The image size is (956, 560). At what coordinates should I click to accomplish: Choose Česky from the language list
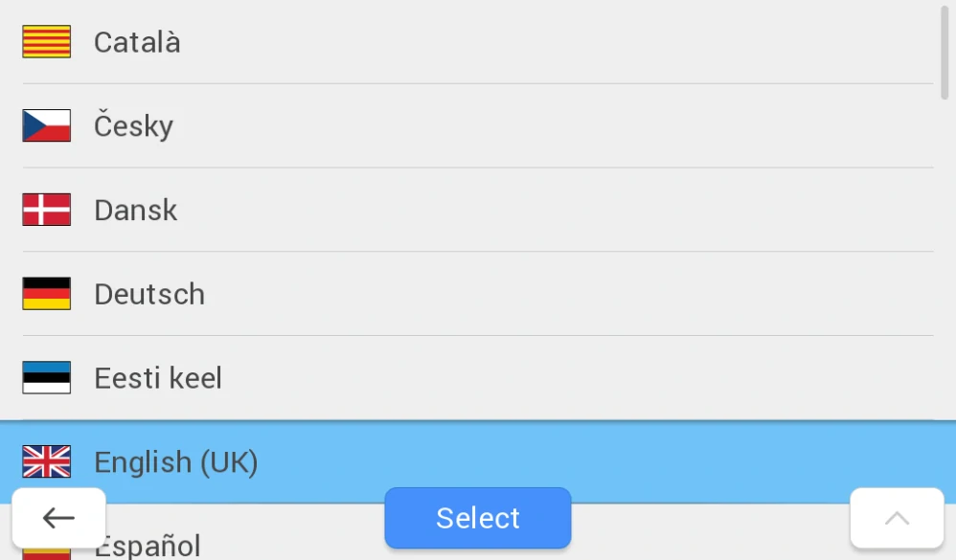click(133, 126)
